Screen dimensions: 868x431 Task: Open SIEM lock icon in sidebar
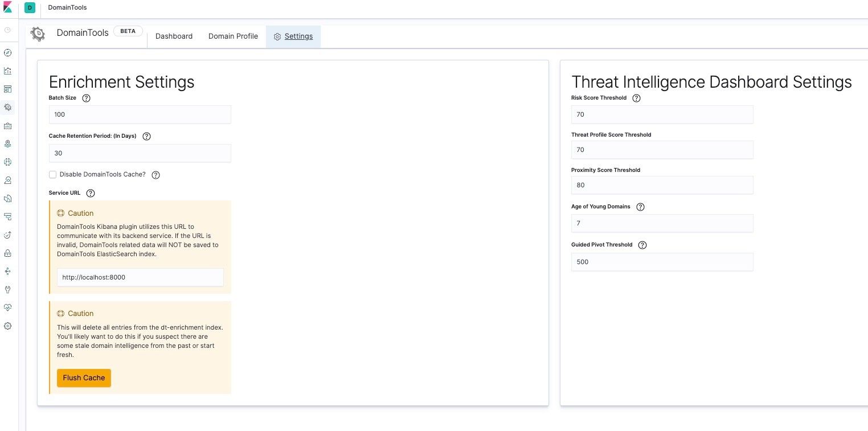[7, 253]
